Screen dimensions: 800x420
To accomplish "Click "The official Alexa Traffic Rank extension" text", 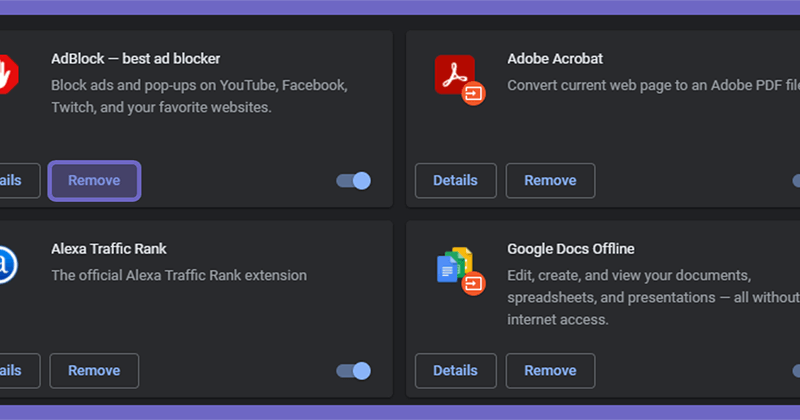I will (179, 276).
